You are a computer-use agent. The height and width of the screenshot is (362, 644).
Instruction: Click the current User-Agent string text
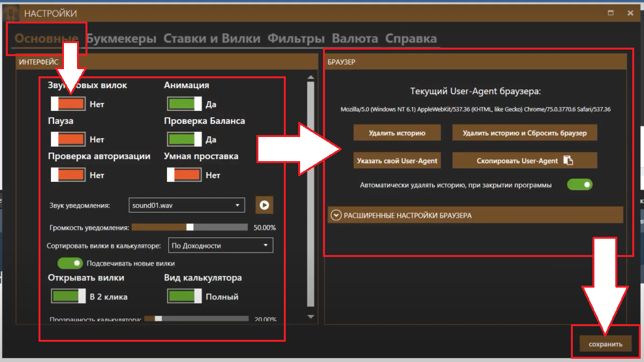pyautogui.click(x=475, y=109)
